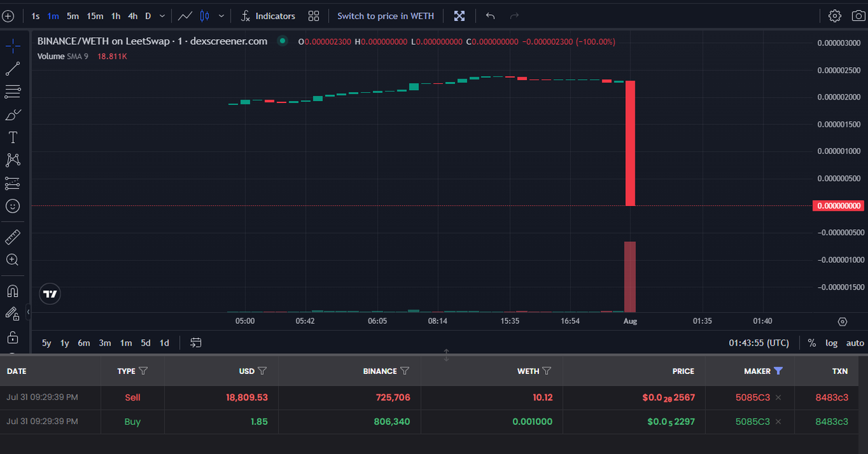
Task: Click the TradingView logo
Action: coord(50,293)
